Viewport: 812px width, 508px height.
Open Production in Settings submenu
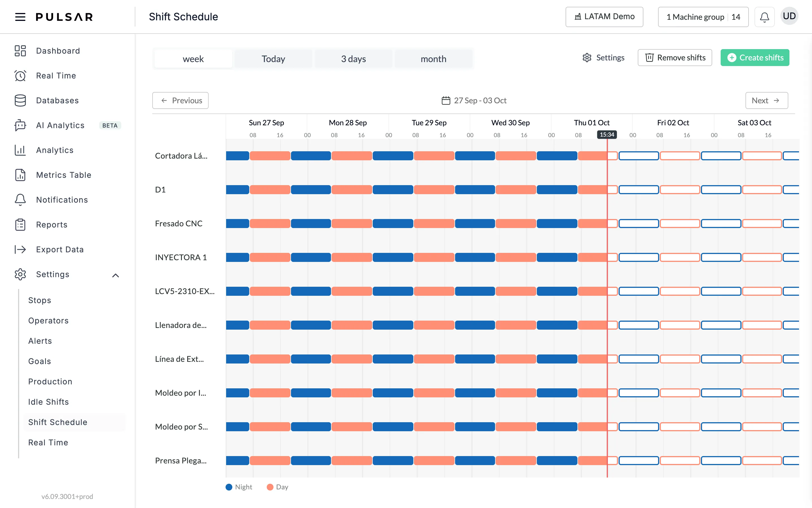click(50, 382)
